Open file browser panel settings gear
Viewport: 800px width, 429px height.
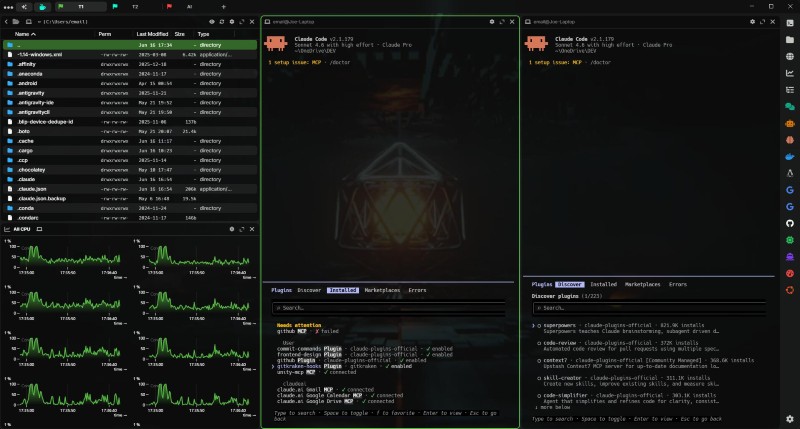pyautogui.click(x=232, y=22)
